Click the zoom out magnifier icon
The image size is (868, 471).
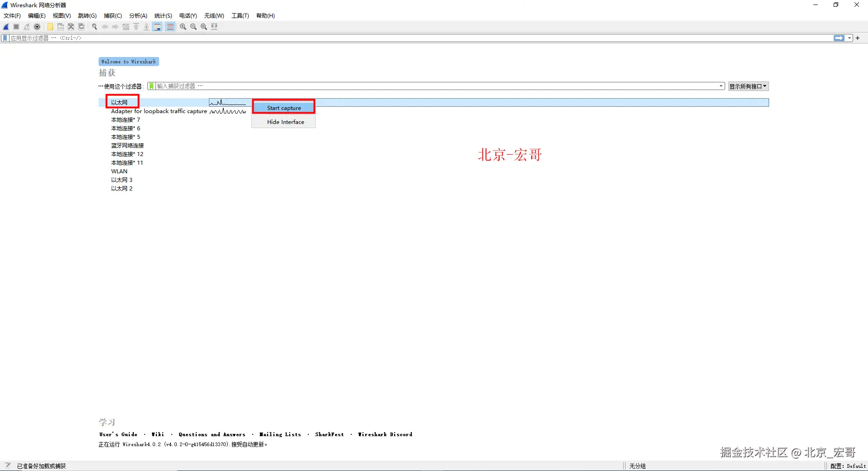(193, 27)
